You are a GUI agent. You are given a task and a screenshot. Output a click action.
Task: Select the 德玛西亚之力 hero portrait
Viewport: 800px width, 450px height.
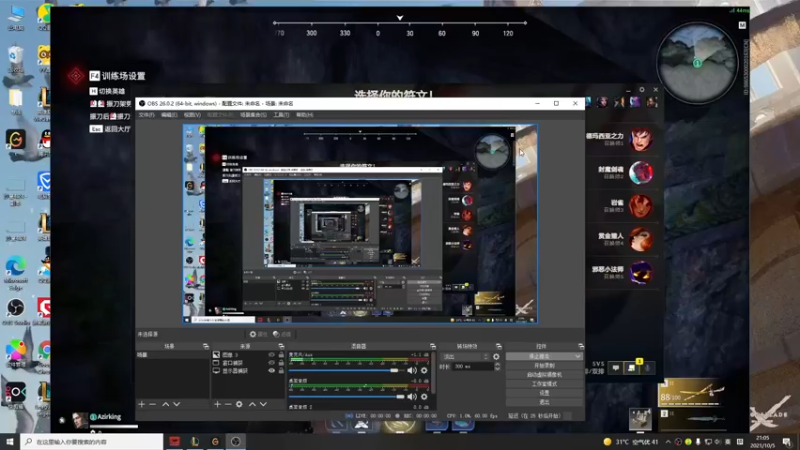click(x=640, y=139)
